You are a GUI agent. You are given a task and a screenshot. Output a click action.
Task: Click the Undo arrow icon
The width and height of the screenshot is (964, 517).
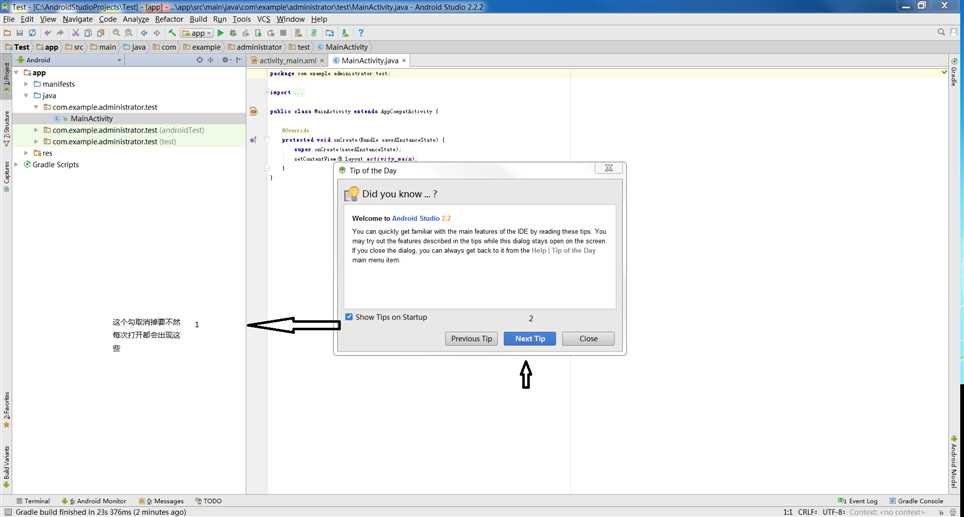[47, 33]
